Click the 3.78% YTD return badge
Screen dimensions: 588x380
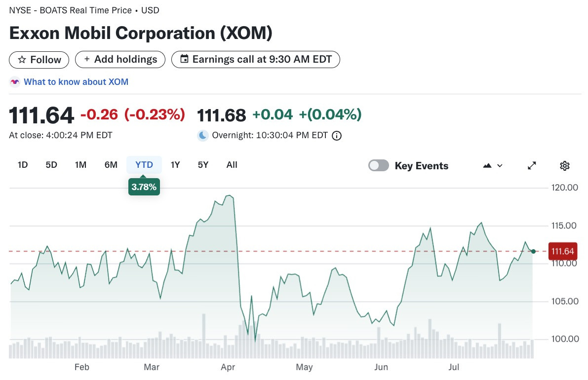coord(144,187)
